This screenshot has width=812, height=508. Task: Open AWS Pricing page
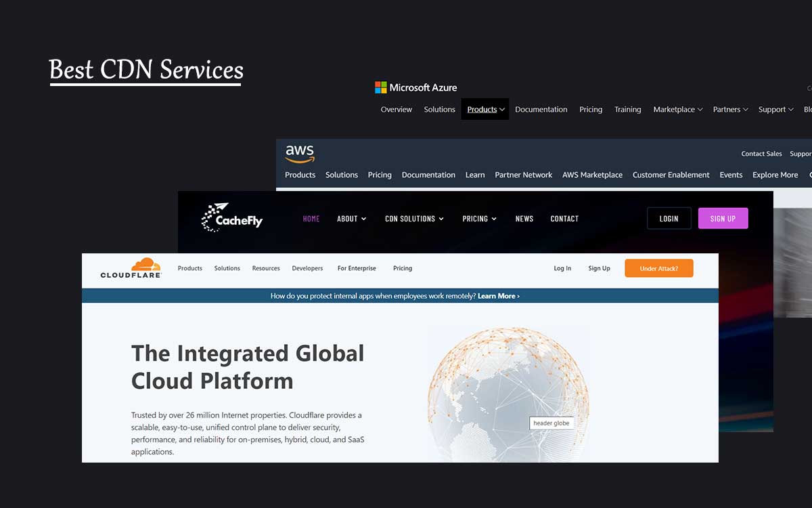[380, 175]
